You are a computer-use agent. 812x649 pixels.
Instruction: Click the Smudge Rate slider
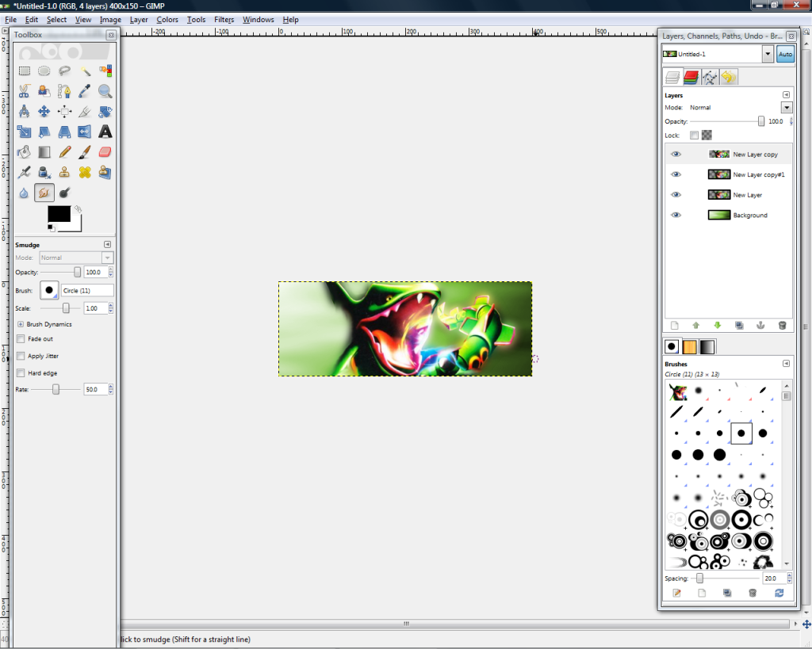click(56, 389)
